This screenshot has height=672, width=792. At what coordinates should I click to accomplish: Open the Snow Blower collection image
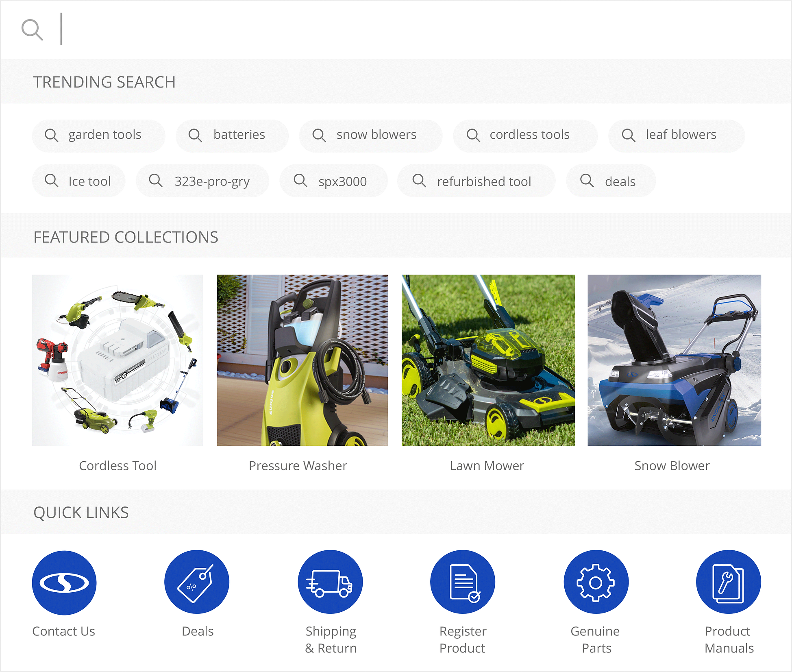(674, 360)
